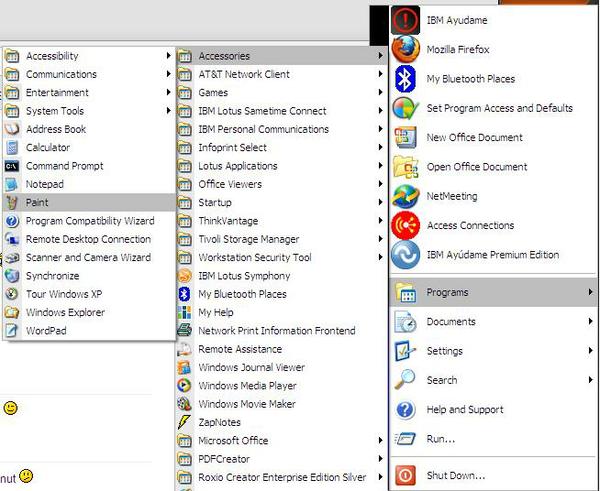Image resolution: width=600 pixels, height=491 pixels.
Task: Click the IBM Lotus Symphony icon
Action: (184, 276)
